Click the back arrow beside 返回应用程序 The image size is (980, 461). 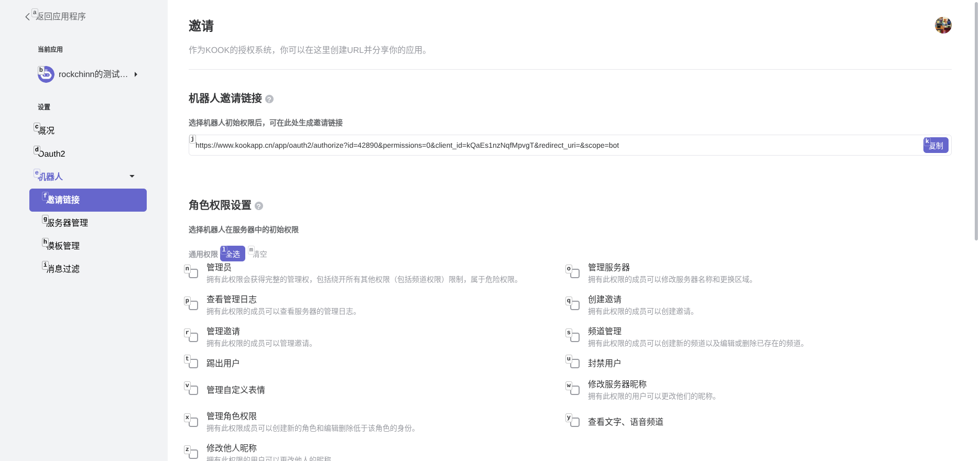click(x=27, y=17)
